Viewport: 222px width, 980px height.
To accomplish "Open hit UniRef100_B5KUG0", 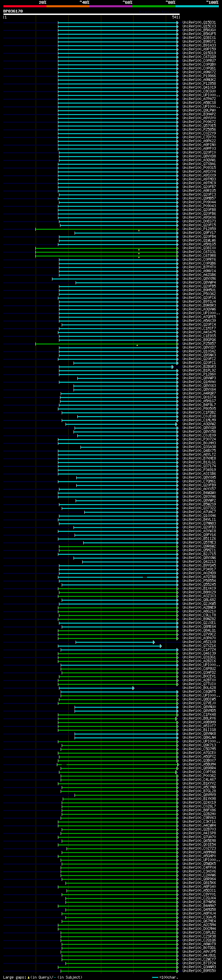I will (x=199, y=30).
